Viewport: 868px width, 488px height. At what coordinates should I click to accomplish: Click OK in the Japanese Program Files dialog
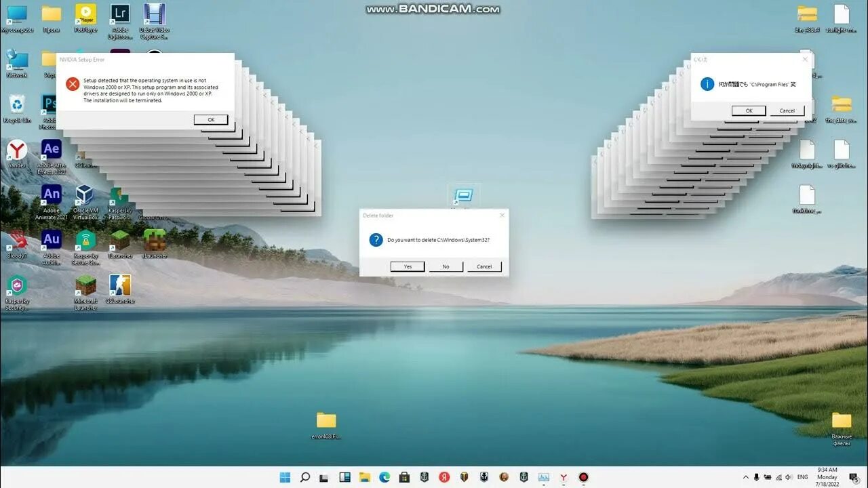(749, 110)
